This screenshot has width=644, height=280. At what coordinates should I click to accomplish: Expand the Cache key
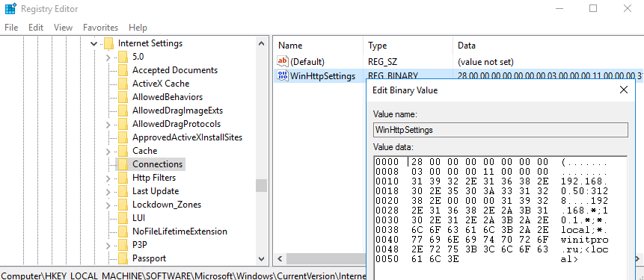coord(108,152)
